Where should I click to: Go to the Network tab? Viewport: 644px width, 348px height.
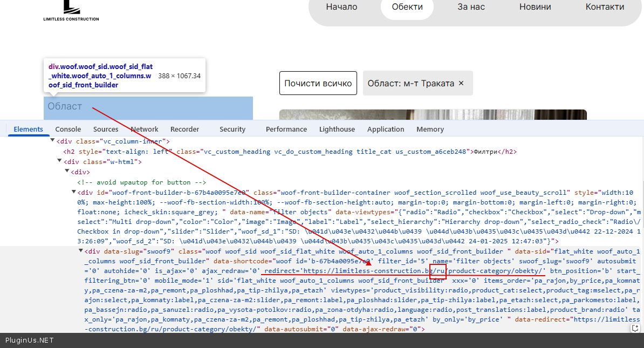tap(145, 129)
